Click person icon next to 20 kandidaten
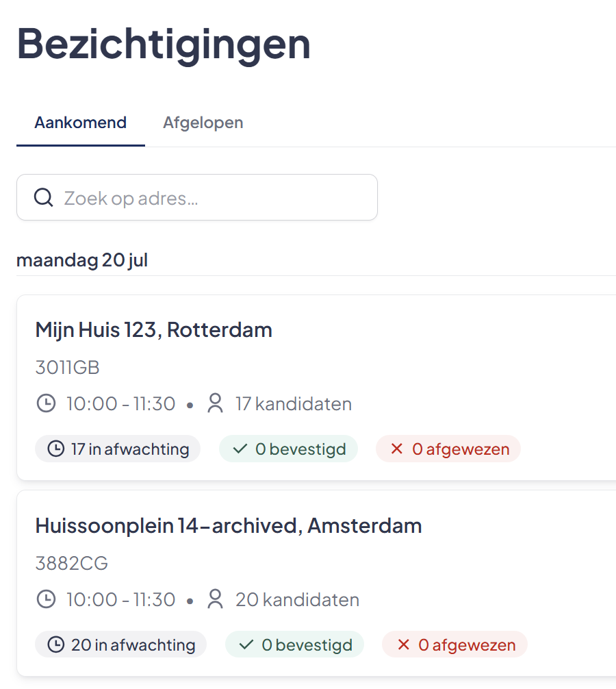The height and width of the screenshot is (689, 616). point(215,599)
